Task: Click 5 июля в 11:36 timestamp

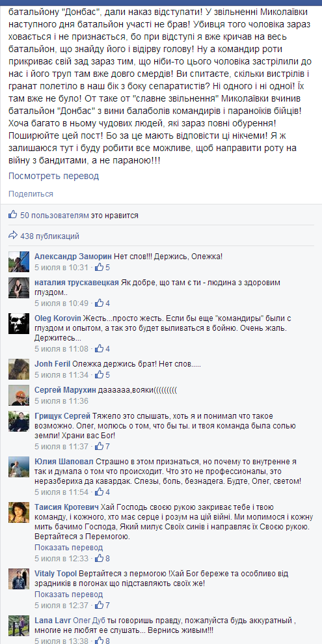Action: pos(62,401)
